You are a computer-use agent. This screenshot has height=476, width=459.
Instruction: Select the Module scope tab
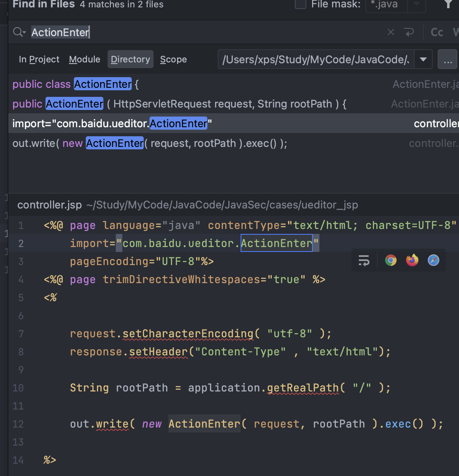point(85,59)
